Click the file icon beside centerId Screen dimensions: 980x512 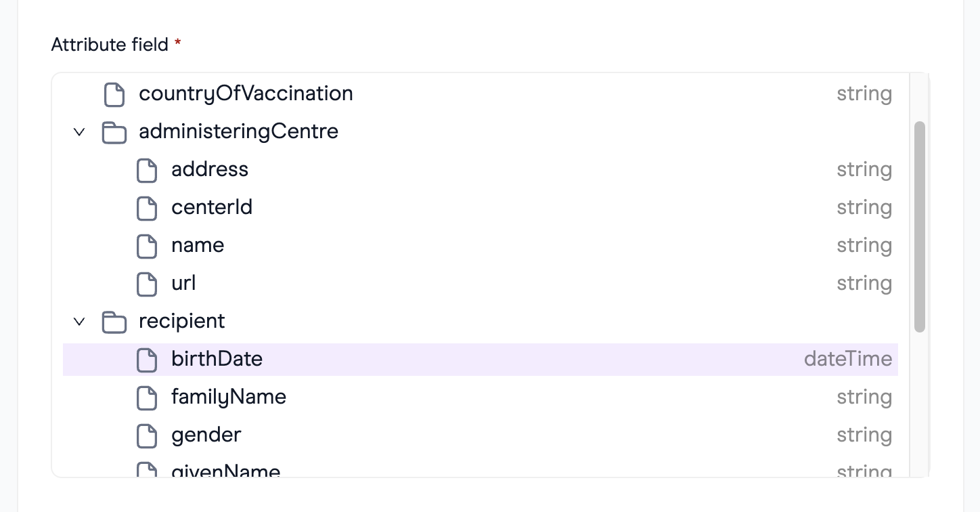(147, 208)
